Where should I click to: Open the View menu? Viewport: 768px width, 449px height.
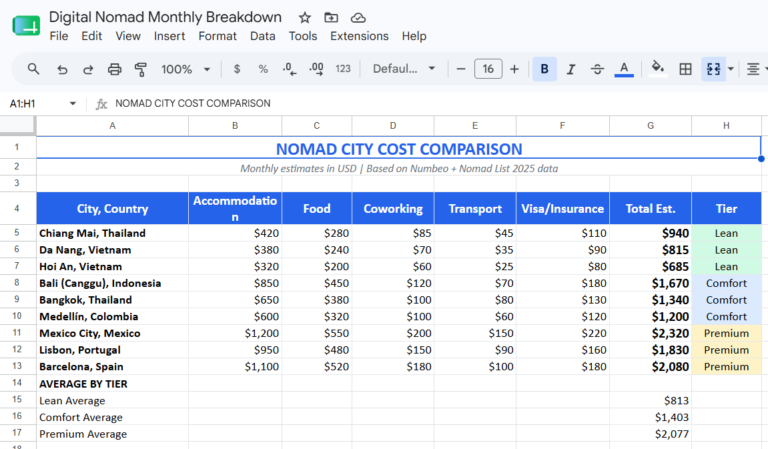[128, 36]
